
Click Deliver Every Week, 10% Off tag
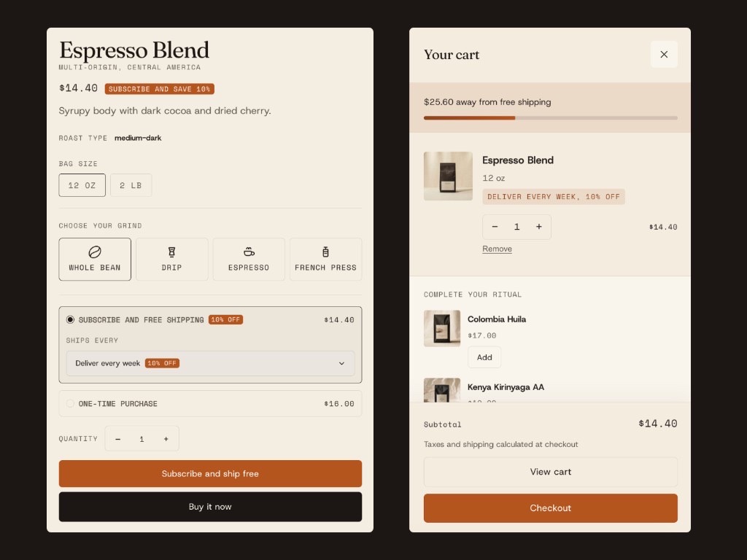(553, 197)
